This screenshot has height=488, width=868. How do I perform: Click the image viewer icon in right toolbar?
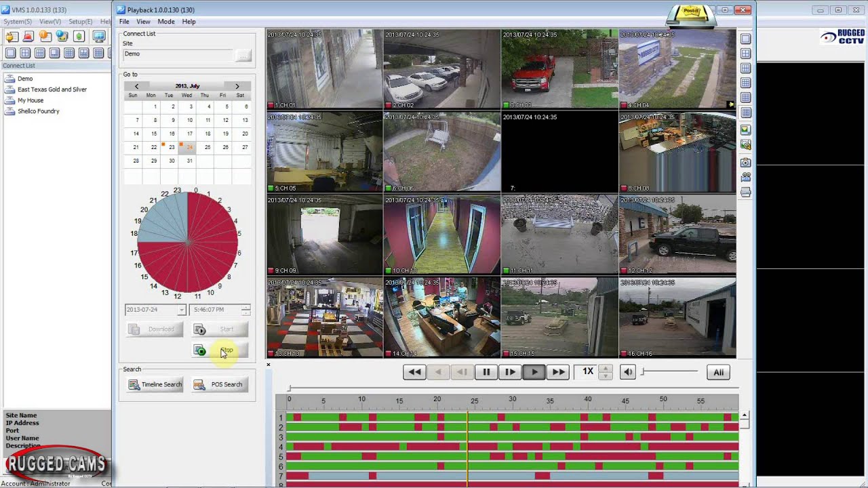click(746, 129)
